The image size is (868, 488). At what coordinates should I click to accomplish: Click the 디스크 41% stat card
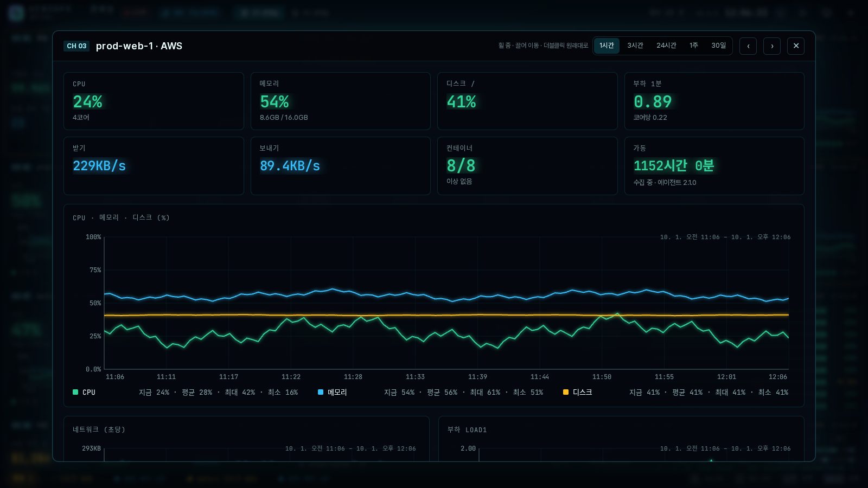527,101
